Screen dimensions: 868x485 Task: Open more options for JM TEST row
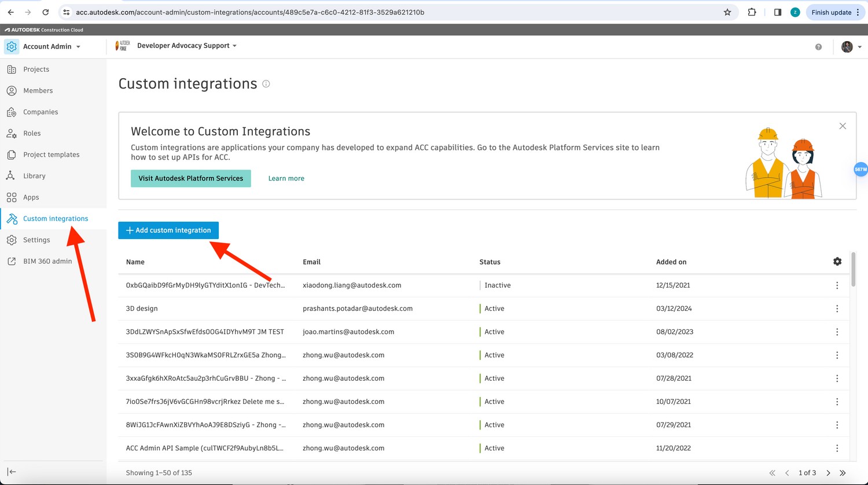[837, 332]
